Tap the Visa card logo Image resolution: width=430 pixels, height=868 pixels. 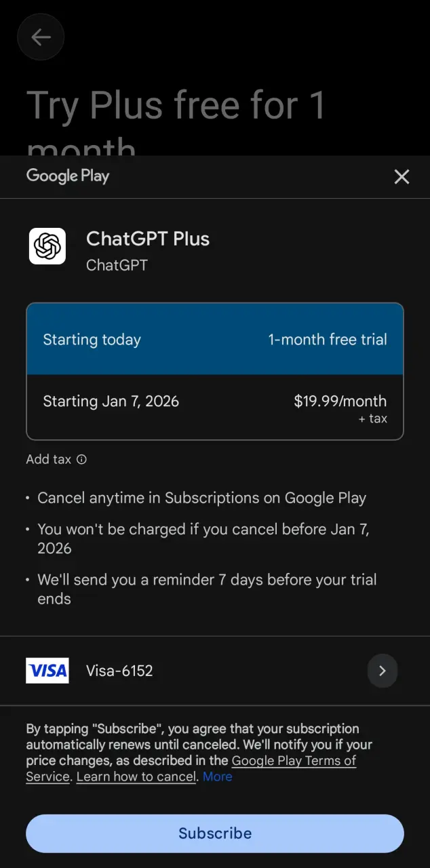pos(47,671)
